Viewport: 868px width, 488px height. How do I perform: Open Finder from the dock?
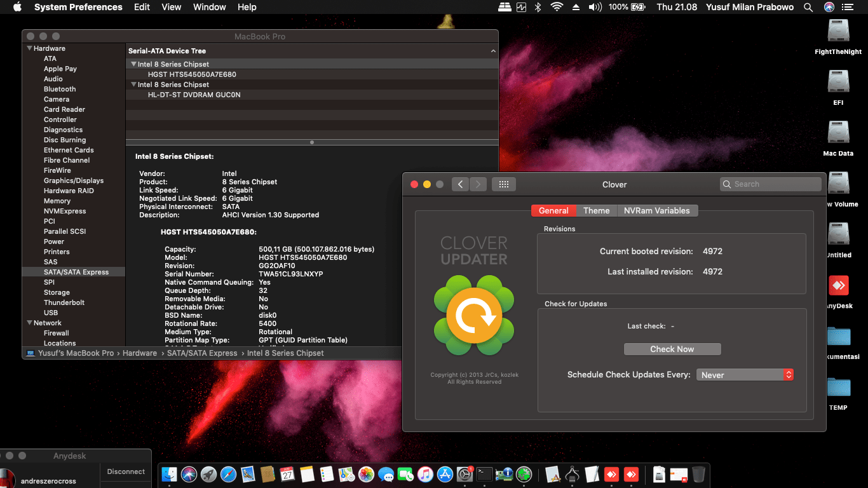point(170,474)
